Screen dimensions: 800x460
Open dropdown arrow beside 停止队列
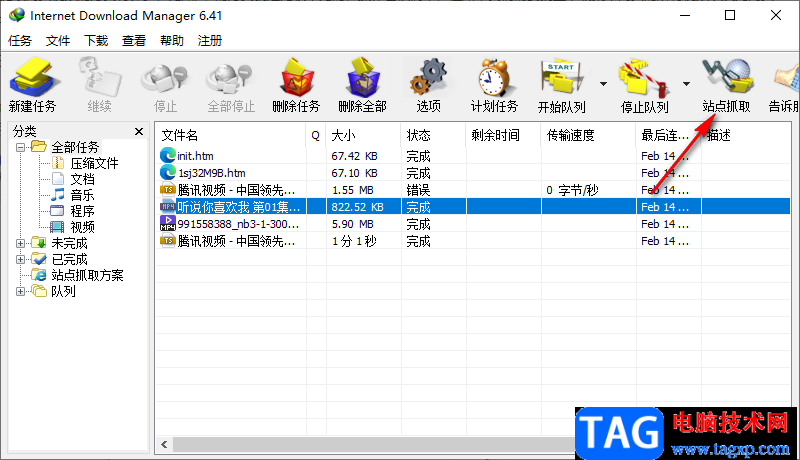coord(686,84)
